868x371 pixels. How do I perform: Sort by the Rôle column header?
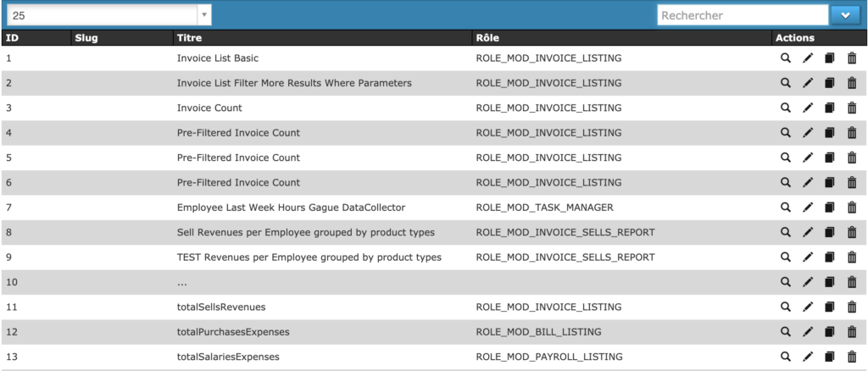[x=487, y=38]
